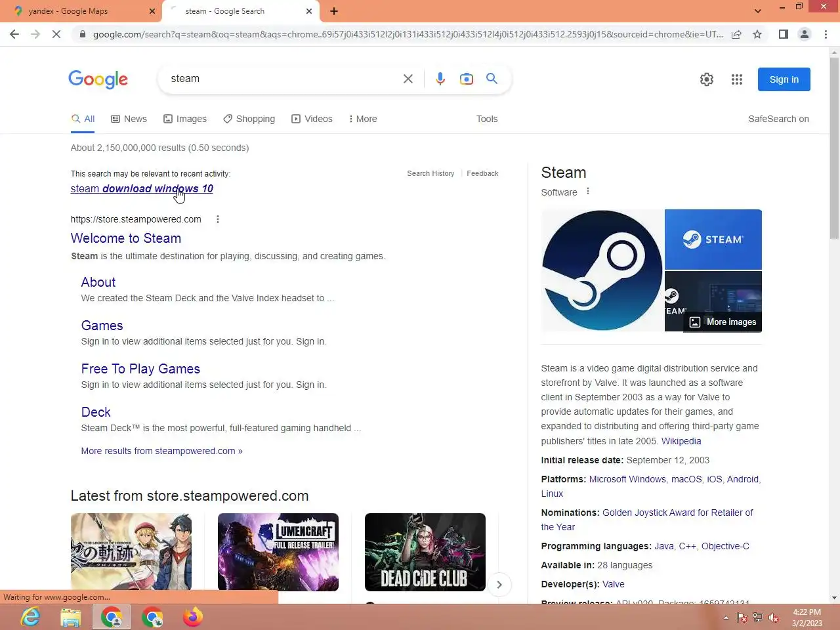Open the Microsoft Windows platform link
The width and height of the screenshot is (840, 630).
(627, 479)
